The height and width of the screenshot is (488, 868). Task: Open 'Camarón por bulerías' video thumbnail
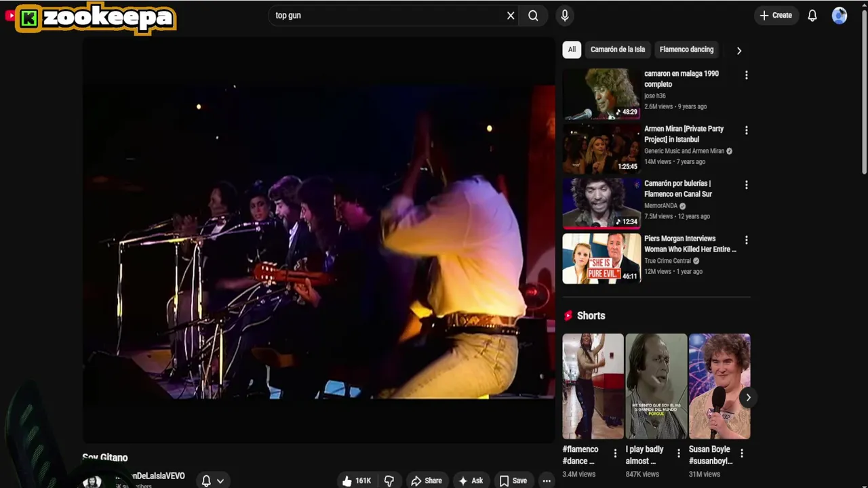coord(601,203)
